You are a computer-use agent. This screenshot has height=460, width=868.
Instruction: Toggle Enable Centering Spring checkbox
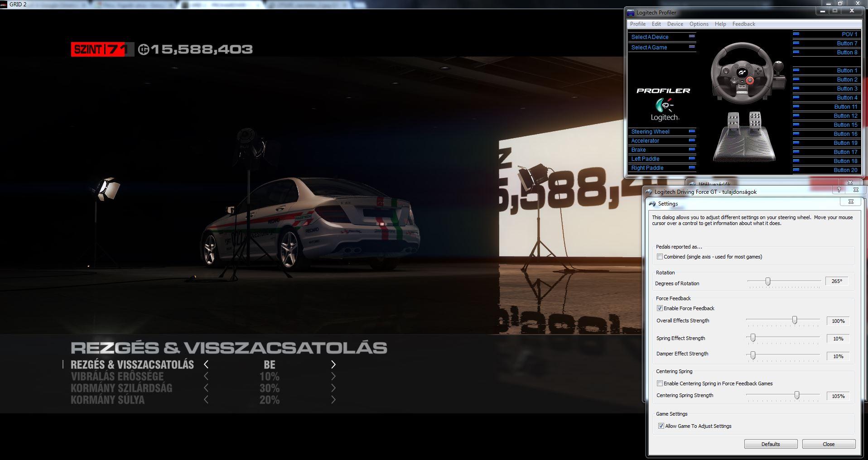point(660,383)
